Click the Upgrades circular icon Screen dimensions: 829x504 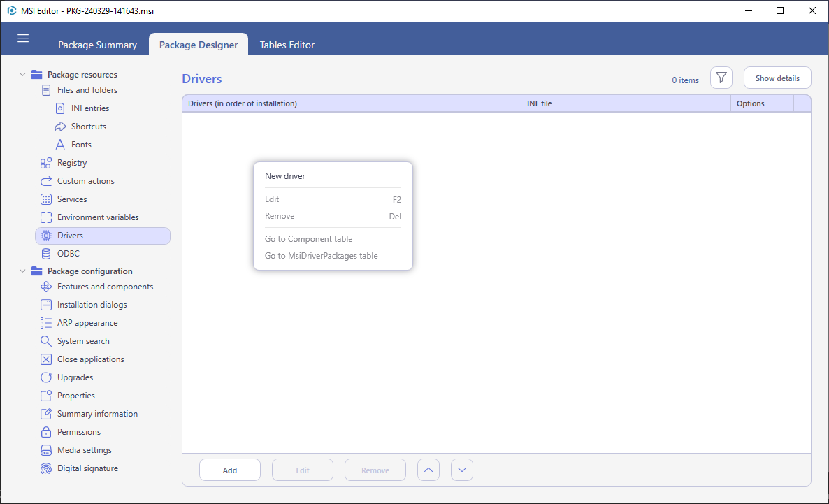click(46, 377)
